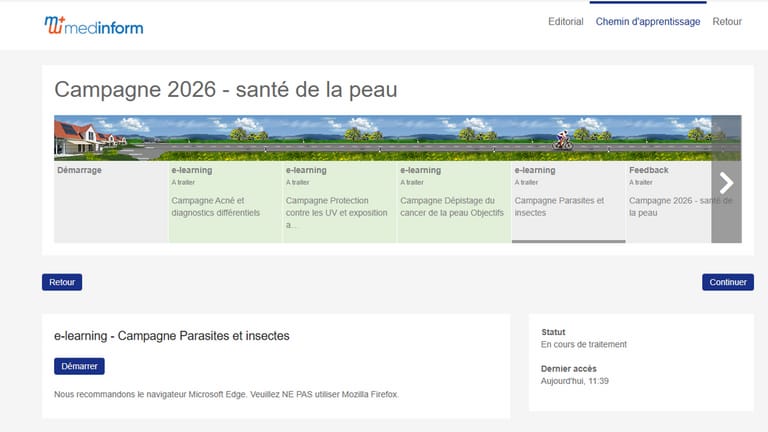
Task: Click the progress bar under Parasites step
Action: [568, 241]
